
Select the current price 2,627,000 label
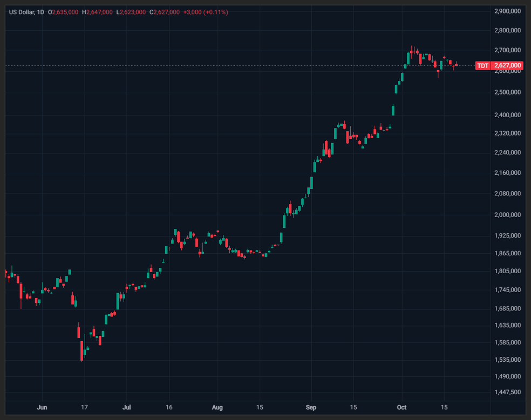507,66
